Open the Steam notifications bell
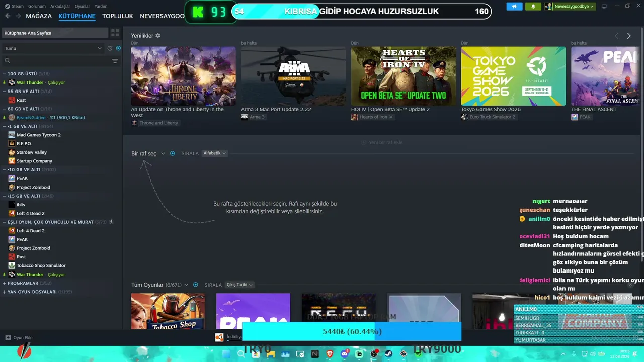The width and height of the screenshot is (644, 362). (533, 7)
